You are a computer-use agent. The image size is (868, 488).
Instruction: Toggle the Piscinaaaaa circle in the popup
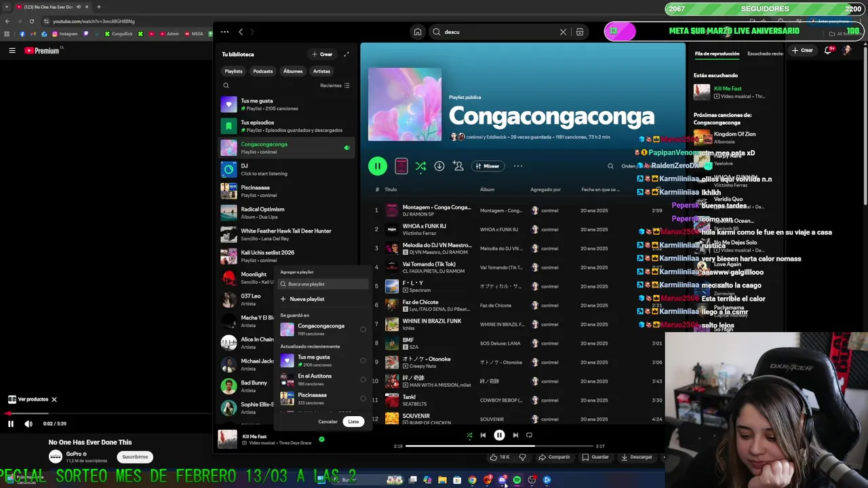[x=363, y=399]
